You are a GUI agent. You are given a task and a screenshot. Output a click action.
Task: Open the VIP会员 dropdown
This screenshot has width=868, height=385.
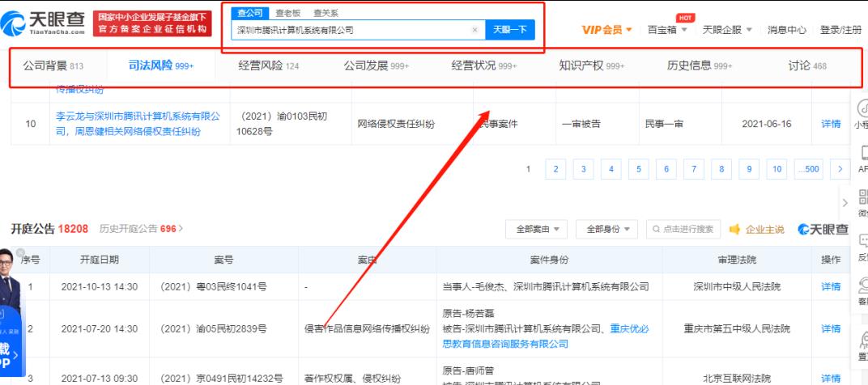tap(606, 30)
